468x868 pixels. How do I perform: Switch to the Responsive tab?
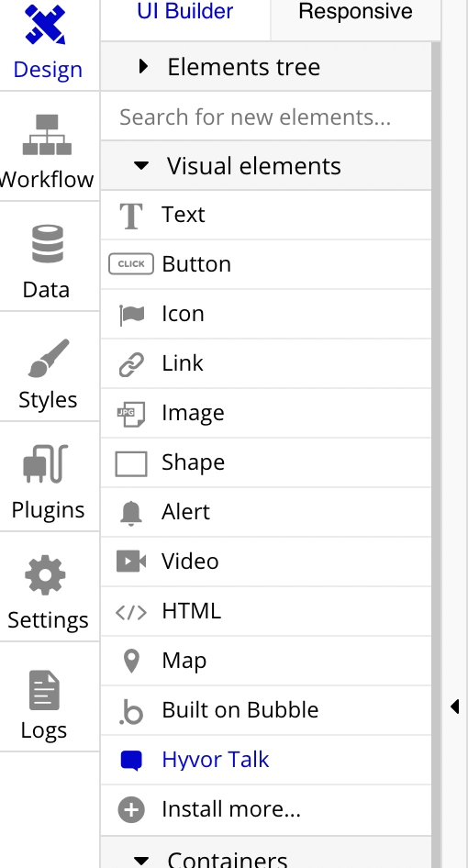click(x=355, y=12)
